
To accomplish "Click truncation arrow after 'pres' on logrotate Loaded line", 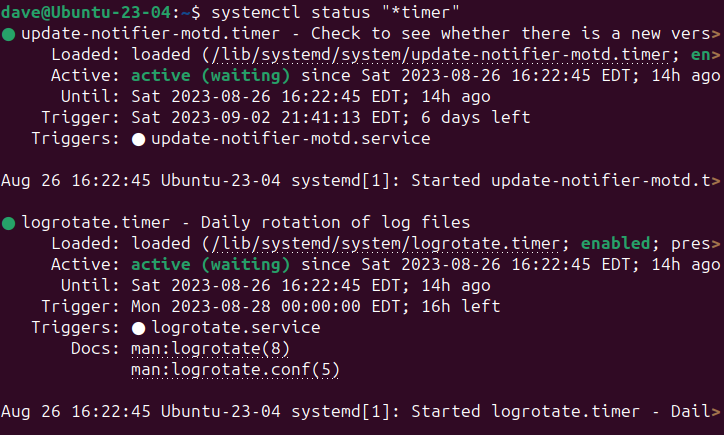I will click(716, 243).
